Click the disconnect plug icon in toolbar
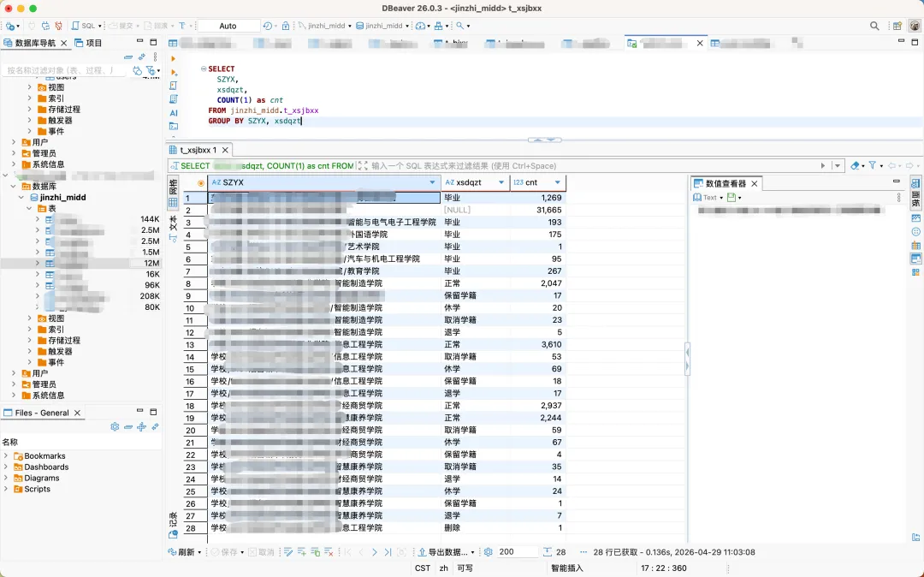 [x=58, y=26]
